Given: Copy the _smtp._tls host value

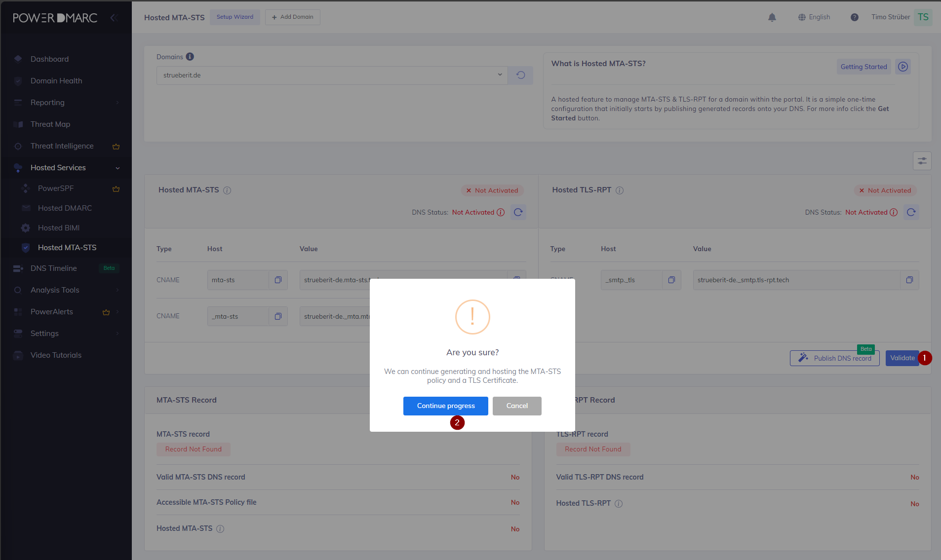Looking at the screenshot, I should click(x=671, y=280).
